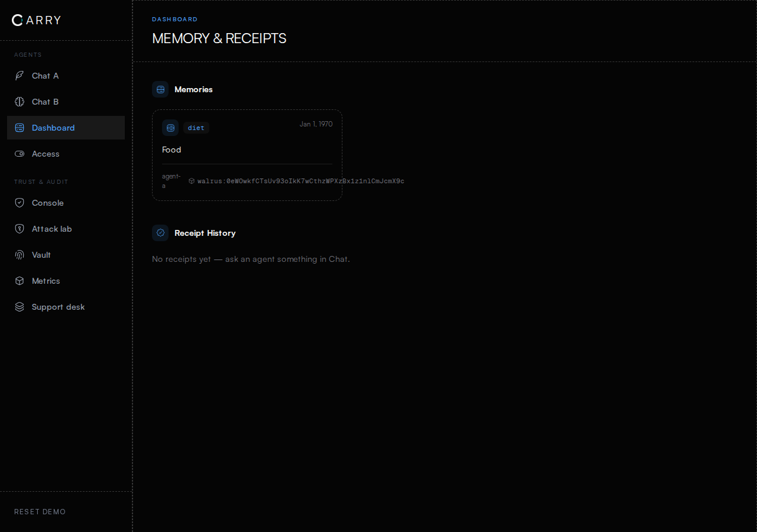Click the diet tag on memory card
The width and height of the screenshot is (757, 532).
click(196, 128)
